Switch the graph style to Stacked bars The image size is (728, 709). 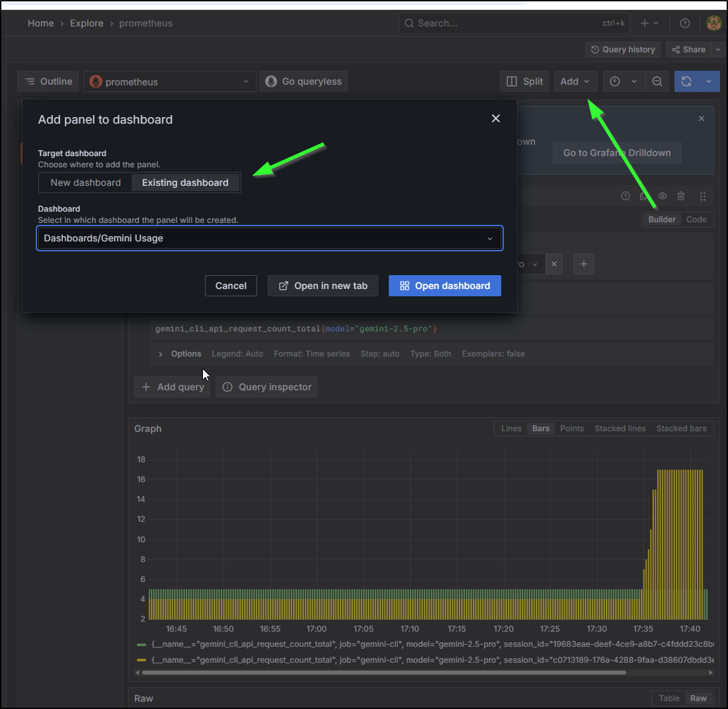tap(681, 429)
